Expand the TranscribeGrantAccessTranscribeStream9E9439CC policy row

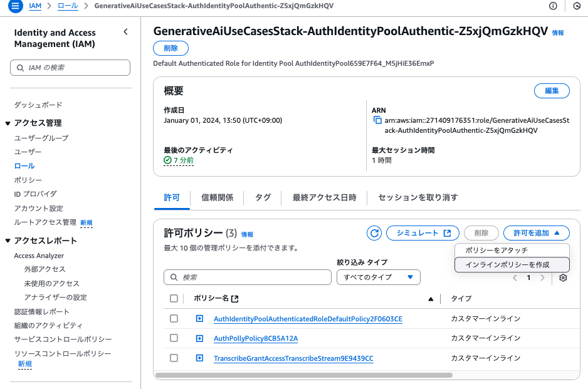(x=199, y=358)
